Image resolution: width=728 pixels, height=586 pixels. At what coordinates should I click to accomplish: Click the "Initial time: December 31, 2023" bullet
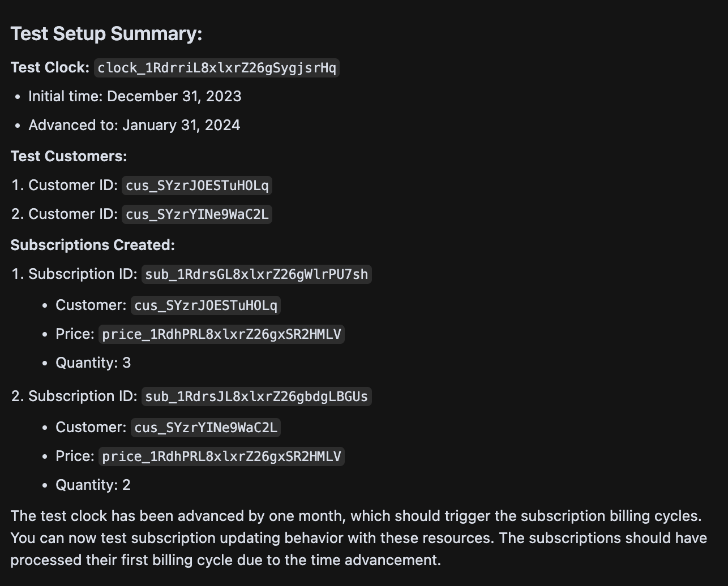[135, 96]
